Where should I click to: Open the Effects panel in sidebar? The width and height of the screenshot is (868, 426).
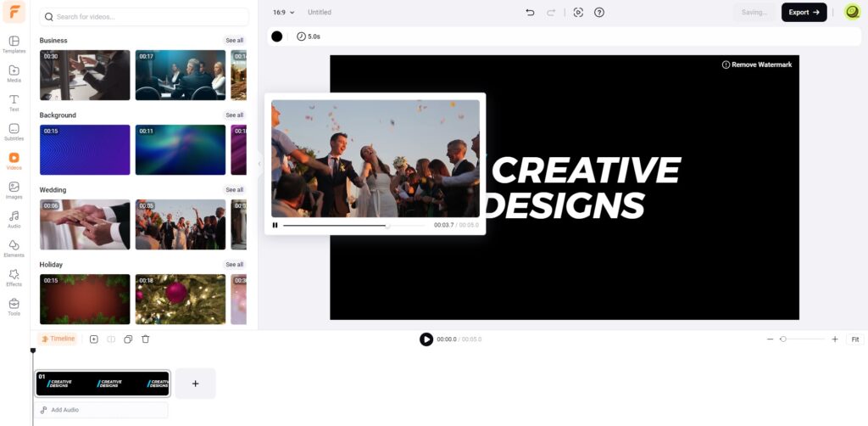[14, 277]
